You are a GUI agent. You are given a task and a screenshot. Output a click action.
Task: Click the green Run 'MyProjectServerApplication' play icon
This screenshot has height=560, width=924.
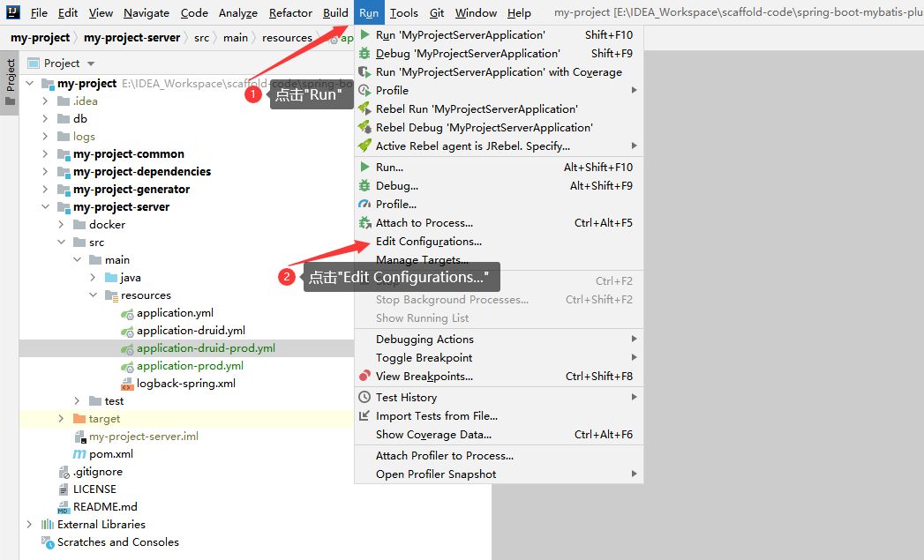tap(364, 35)
